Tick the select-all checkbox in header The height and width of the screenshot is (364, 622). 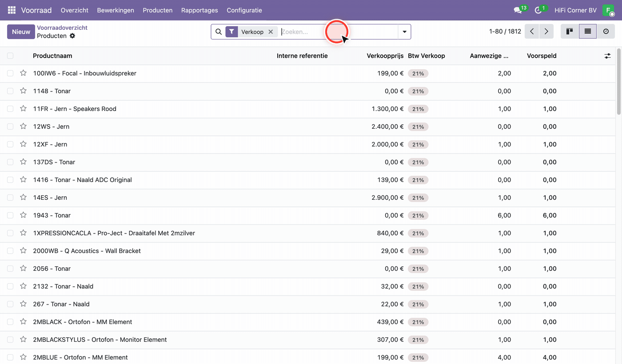click(10, 56)
